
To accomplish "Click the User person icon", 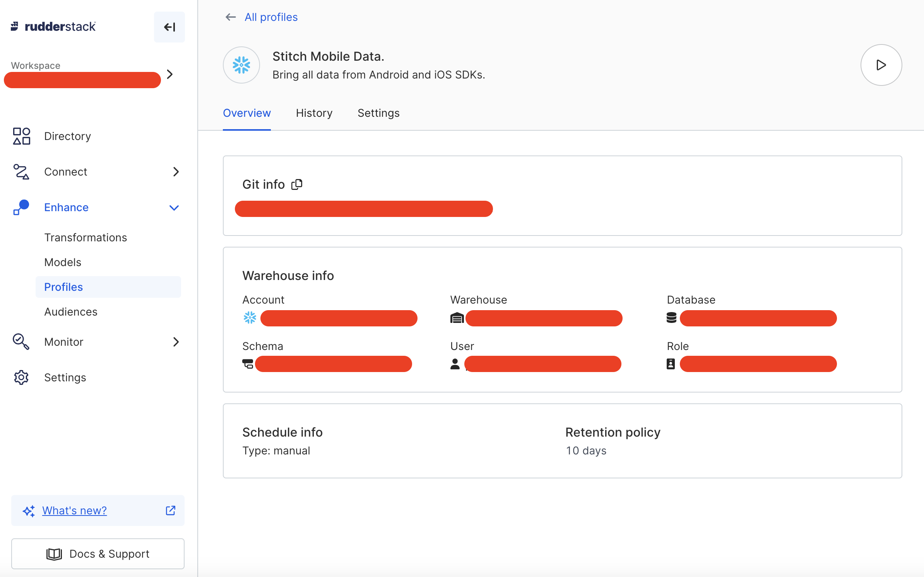I will pos(455,364).
